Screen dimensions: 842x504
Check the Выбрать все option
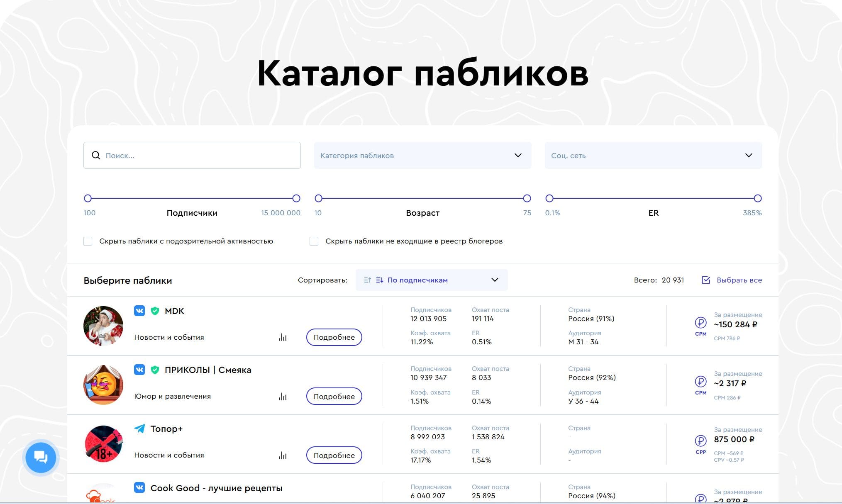pos(706,280)
